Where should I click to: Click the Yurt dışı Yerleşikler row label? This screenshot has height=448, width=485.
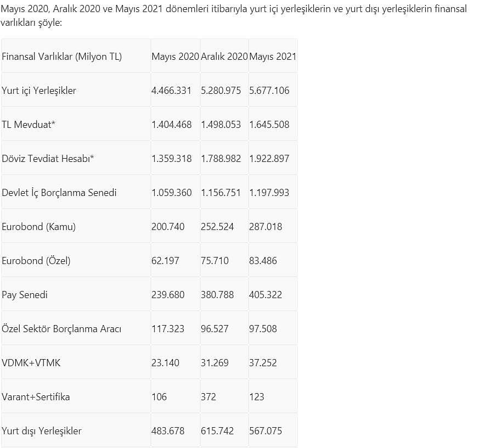click(42, 430)
